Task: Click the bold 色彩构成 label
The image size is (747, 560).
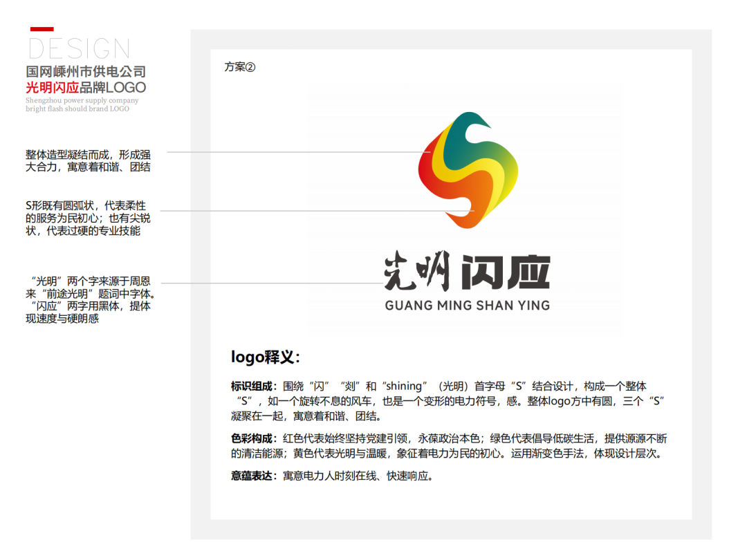Action: pyautogui.click(x=253, y=439)
